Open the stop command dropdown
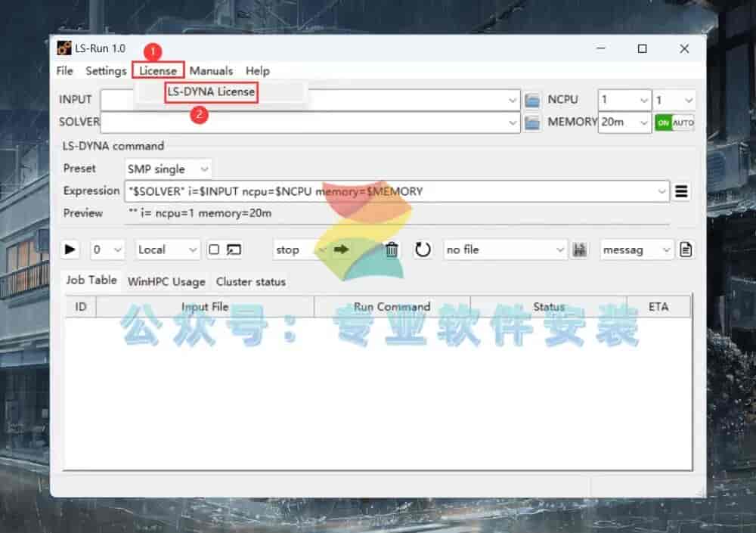This screenshot has height=533, width=756. (300, 249)
